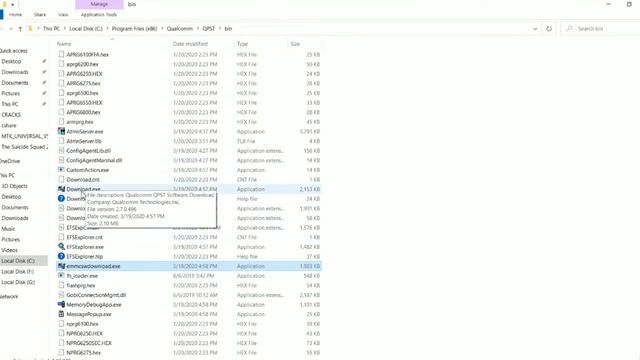Image resolution: width=640 pixels, height=360 pixels.
Task: Open Local Disk (F:) in sidebar
Action: (18, 272)
